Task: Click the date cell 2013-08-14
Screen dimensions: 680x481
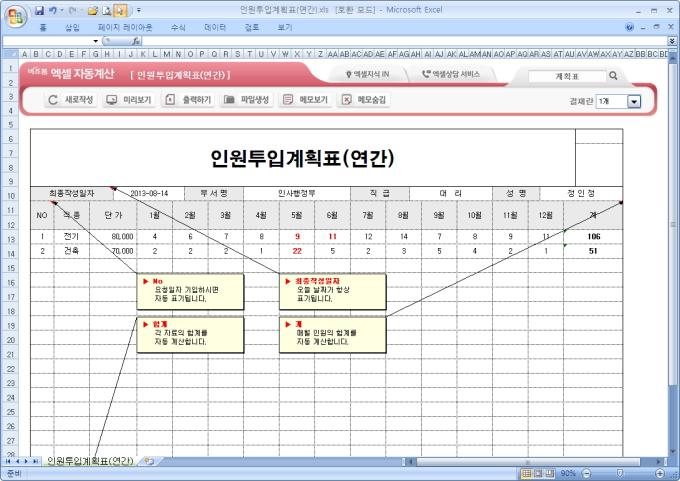Action: 149,193
